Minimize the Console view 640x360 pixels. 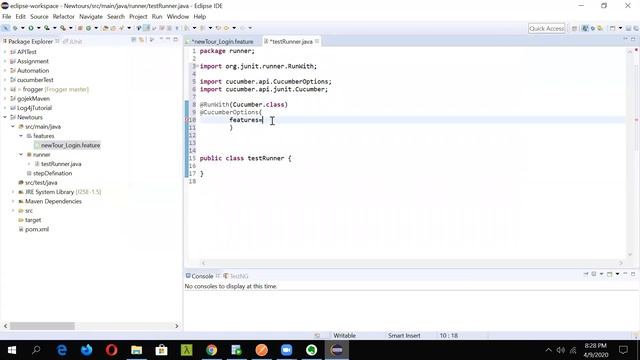click(625, 273)
